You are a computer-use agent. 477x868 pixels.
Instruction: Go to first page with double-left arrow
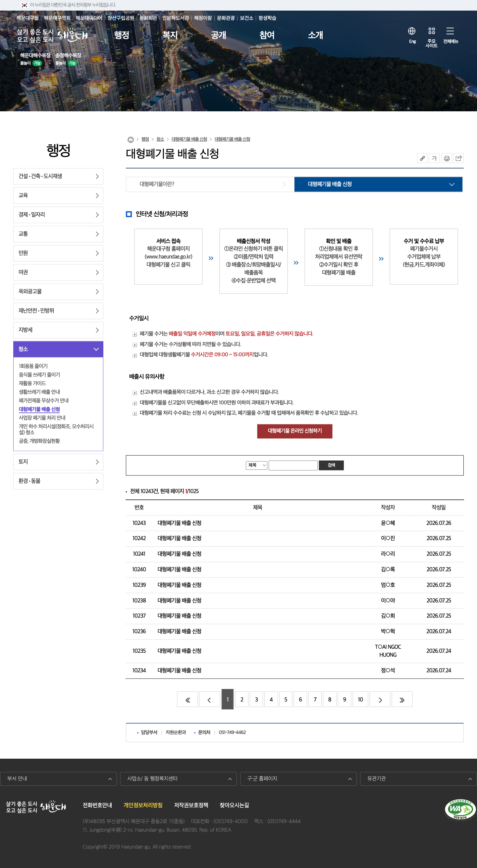[x=187, y=700]
